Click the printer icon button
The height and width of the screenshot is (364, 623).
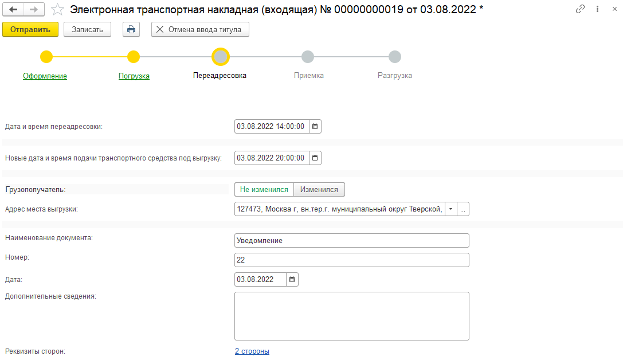point(131,29)
